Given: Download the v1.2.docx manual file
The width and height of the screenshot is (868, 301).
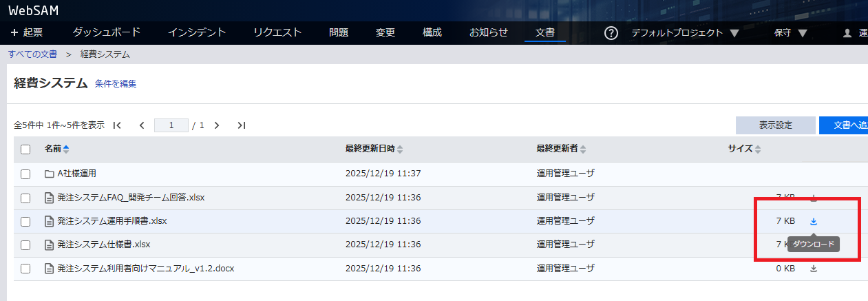Looking at the screenshot, I should 813,269.
